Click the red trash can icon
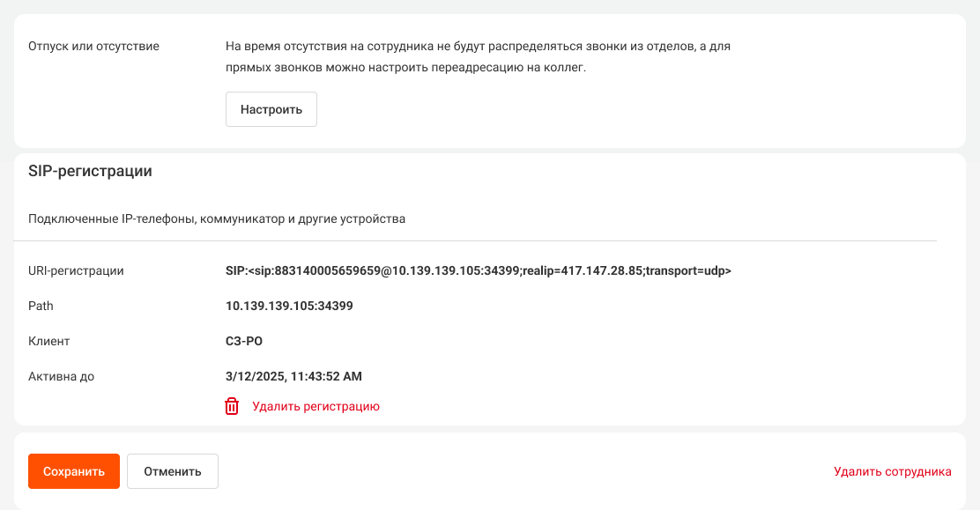Viewport: 980px width, 510px height. click(x=232, y=406)
